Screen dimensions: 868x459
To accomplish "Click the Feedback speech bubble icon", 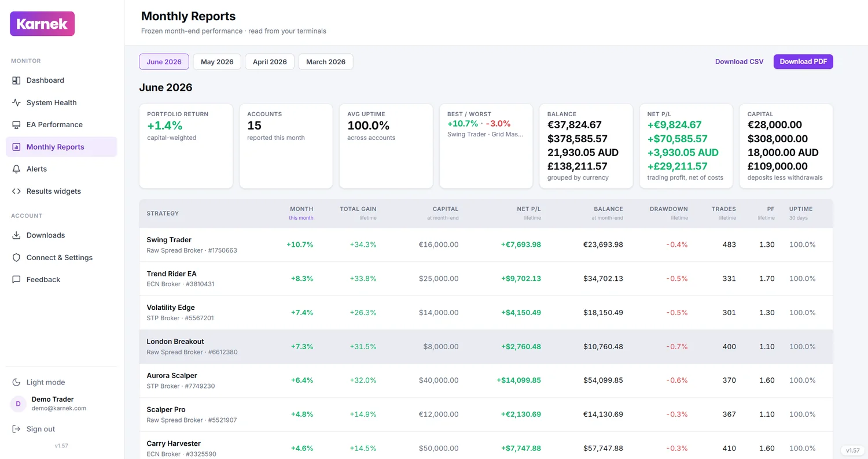I will (x=16, y=280).
